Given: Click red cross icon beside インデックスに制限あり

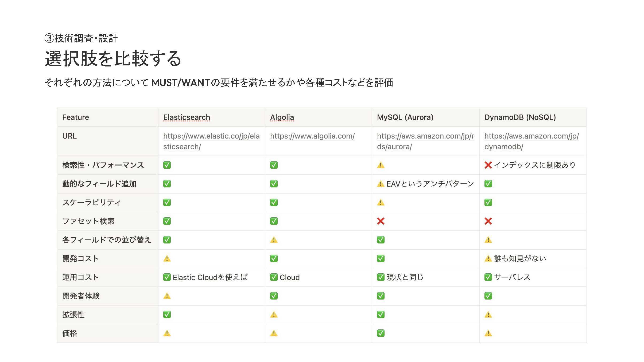Looking at the screenshot, I should [x=488, y=165].
